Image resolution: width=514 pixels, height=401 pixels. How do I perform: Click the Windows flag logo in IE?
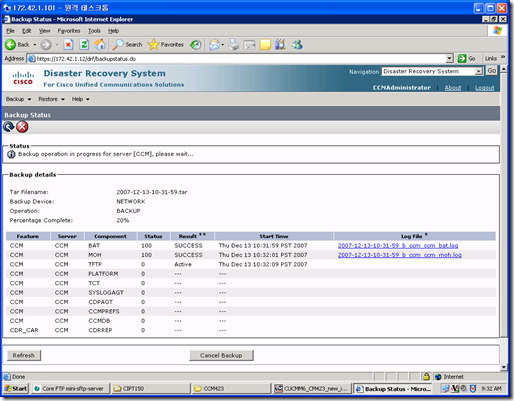(x=497, y=31)
